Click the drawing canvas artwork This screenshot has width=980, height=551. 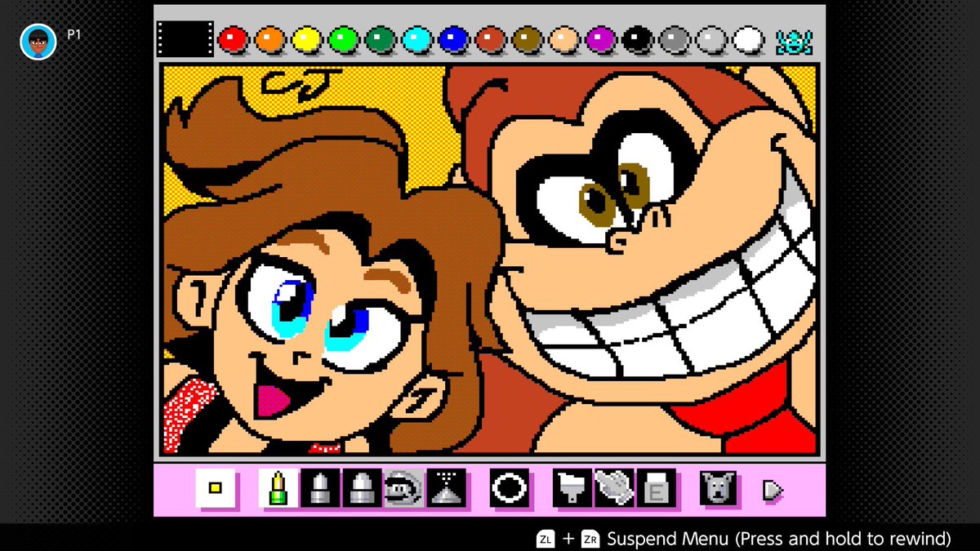click(490, 260)
